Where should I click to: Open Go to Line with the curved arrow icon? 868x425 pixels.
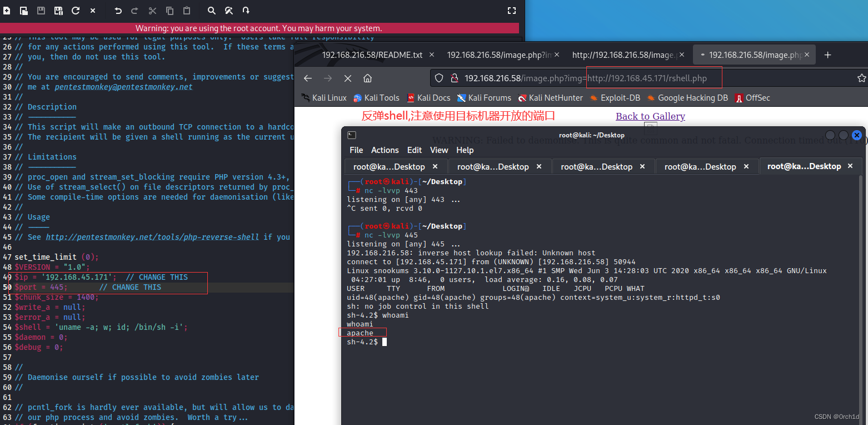pos(246,11)
